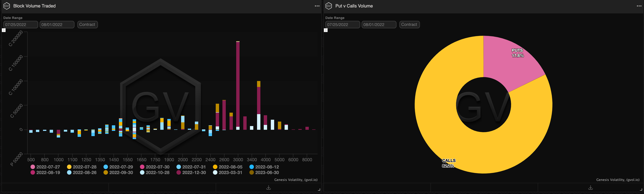The image size is (644, 194).
Task: Toggle the 2022-08-05 legend series
Action: pyautogui.click(x=228, y=167)
